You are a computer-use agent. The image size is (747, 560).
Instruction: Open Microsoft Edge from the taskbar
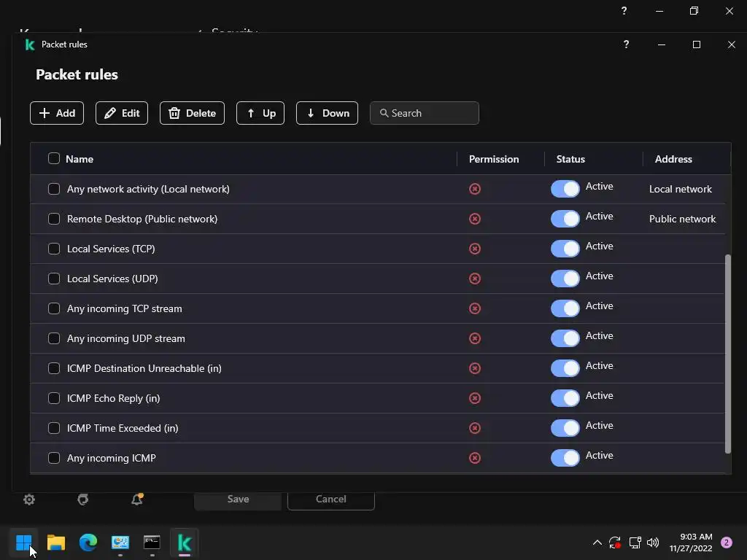tap(88, 542)
